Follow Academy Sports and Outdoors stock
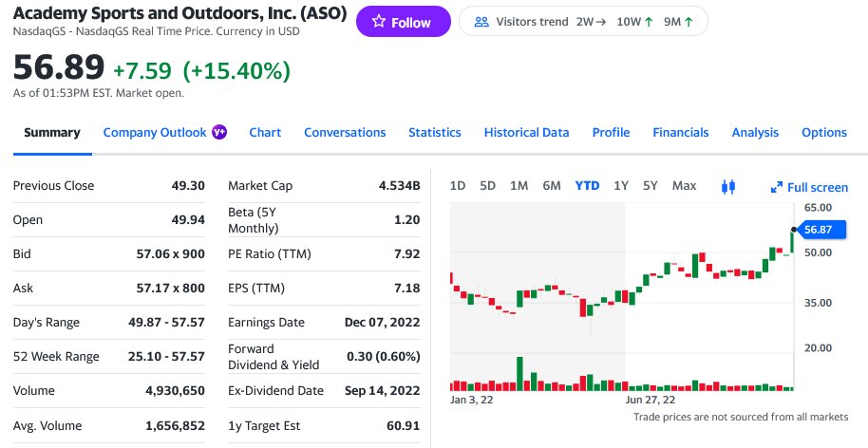The image size is (868, 448). coord(403,22)
